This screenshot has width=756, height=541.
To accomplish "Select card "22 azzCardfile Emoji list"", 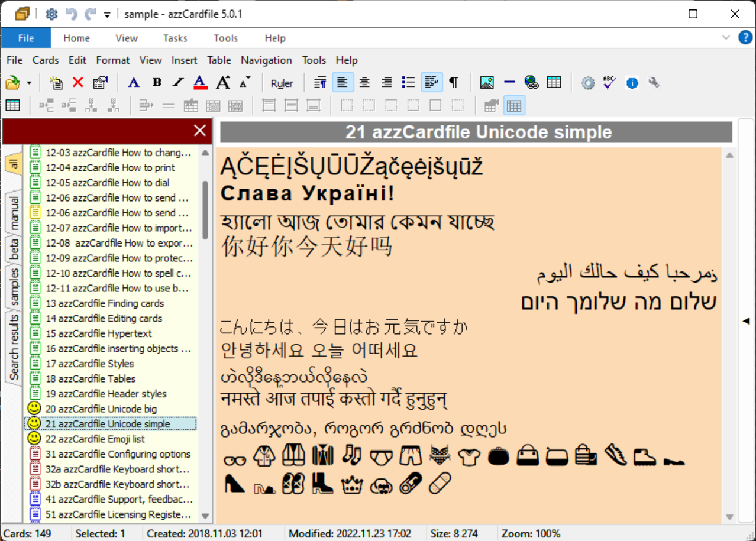I will click(95, 439).
